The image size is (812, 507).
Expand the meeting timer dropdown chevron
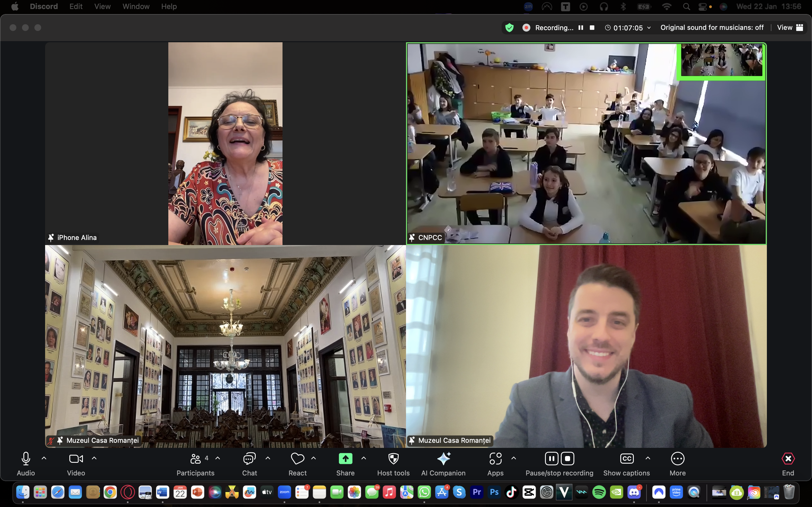click(649, 28)
